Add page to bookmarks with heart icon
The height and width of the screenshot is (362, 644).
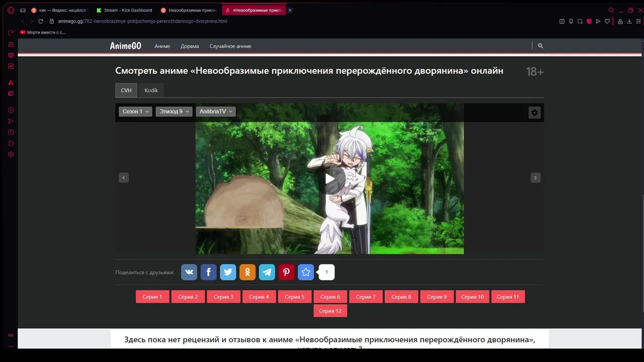[x=607, y=21]
